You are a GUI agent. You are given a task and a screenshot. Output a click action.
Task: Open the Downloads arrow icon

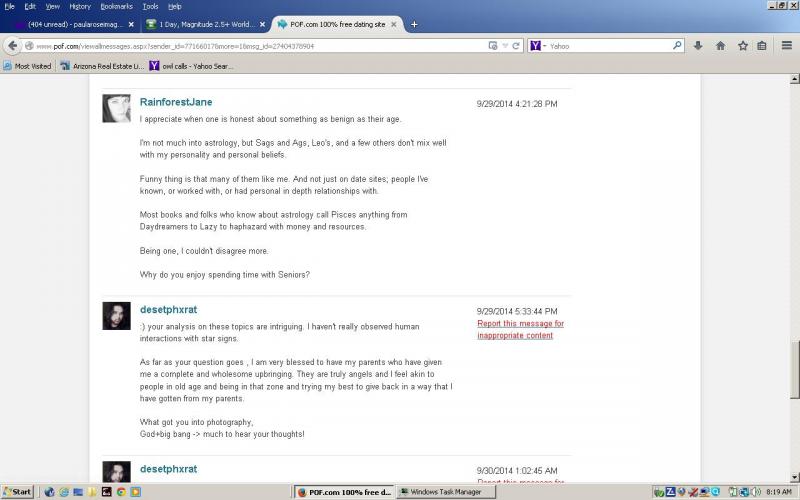coord(698,45)
